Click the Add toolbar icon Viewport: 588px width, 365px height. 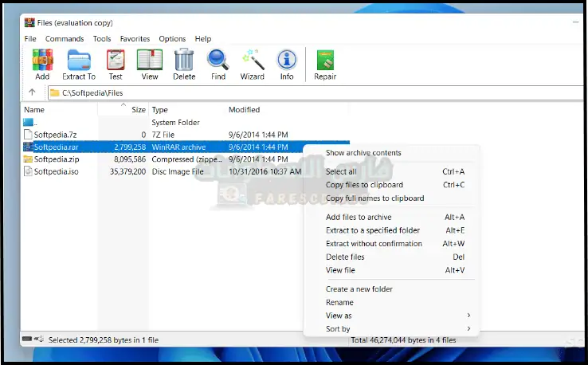click(x=42, y=64)
